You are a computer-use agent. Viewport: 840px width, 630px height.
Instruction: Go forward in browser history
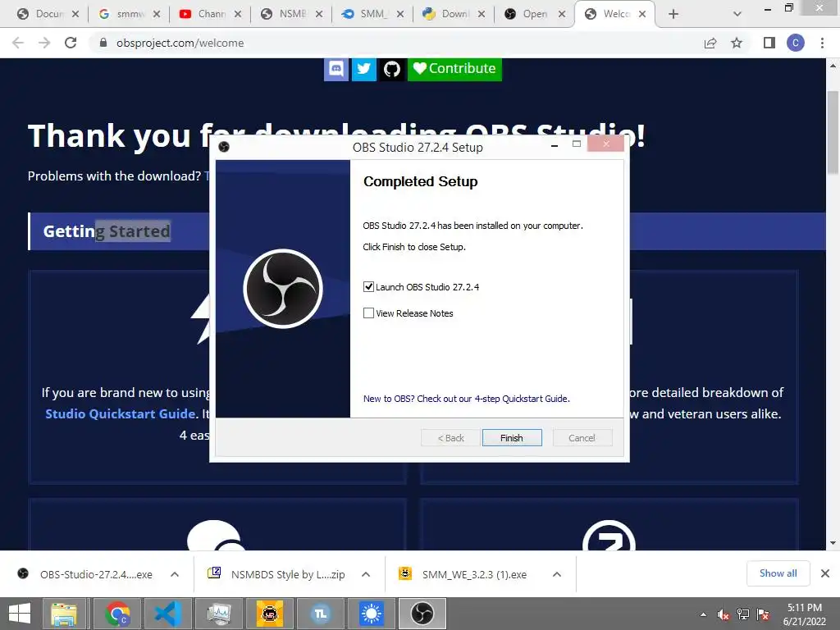pyautogui.click(x=44, y=43)
